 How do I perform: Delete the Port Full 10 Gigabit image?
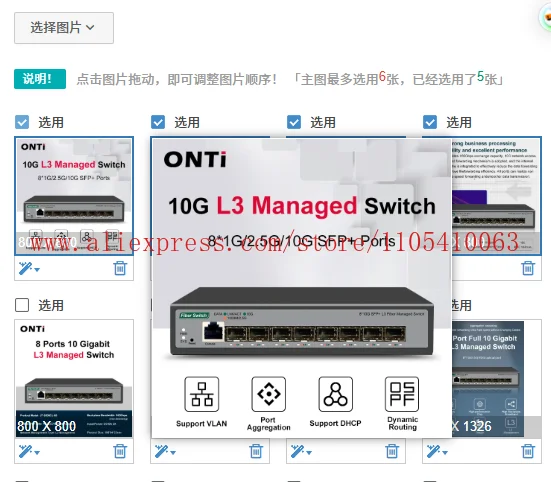(x=528, y=451)
